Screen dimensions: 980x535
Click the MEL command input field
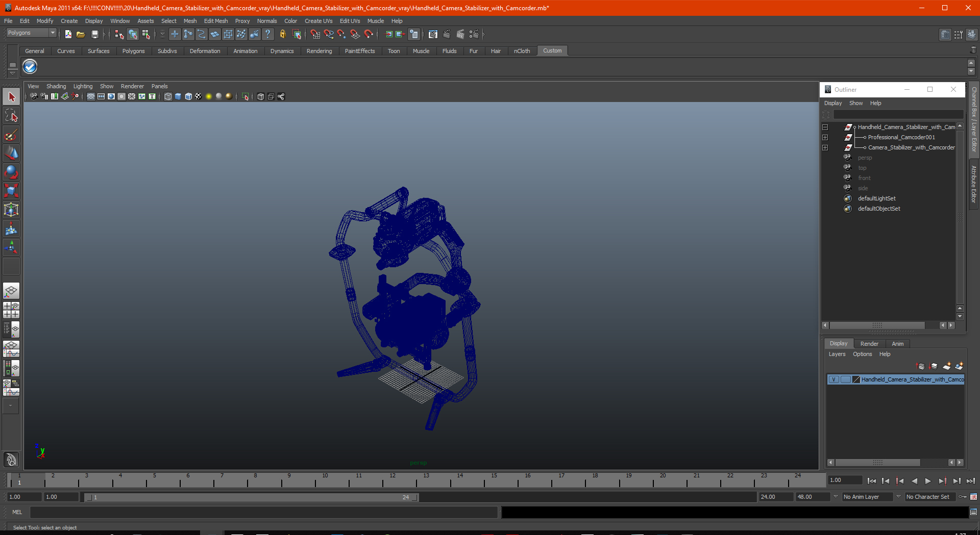coord(263,512)
